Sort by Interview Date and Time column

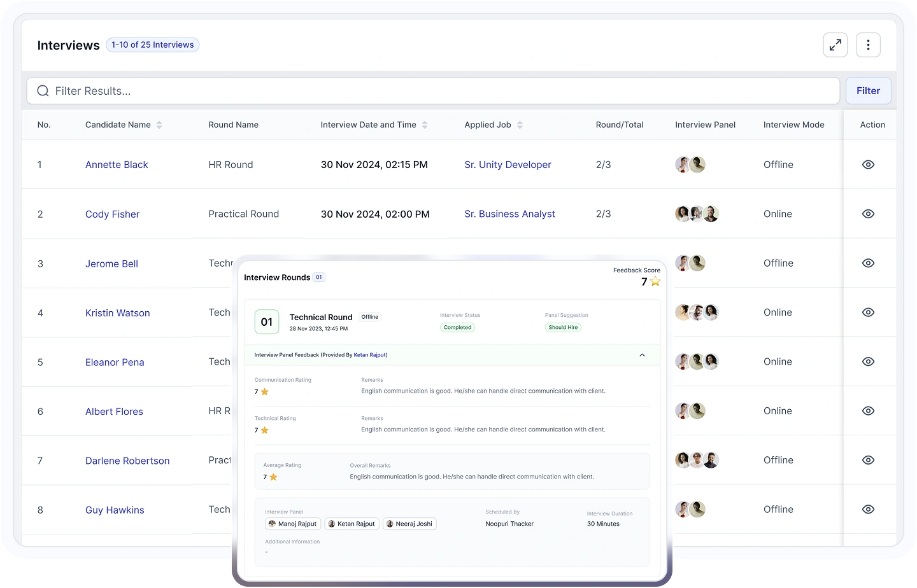coord(425,125)
